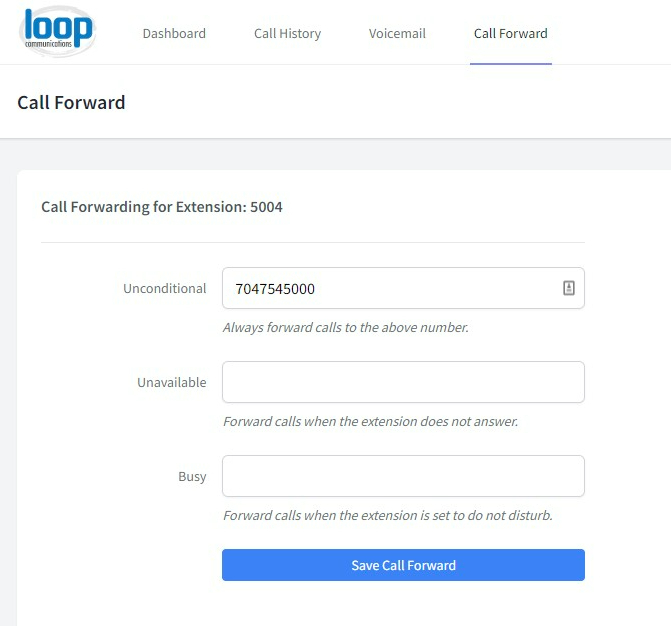Focus the Busy forwarding number input
The width and height of the screenshot is (671, 626).
(x=403, y=476)
